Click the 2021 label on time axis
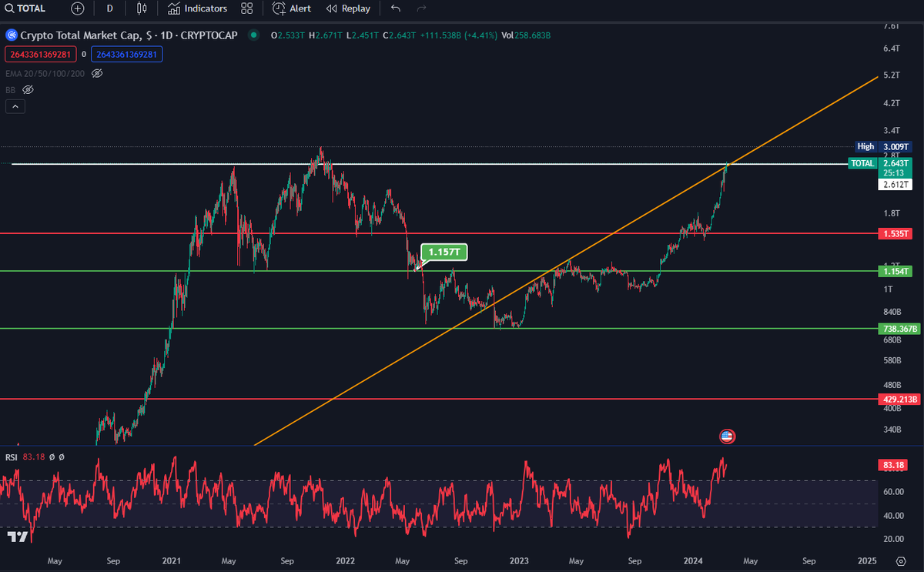Screen dimensions: 924x572 [x=170, y=561]
